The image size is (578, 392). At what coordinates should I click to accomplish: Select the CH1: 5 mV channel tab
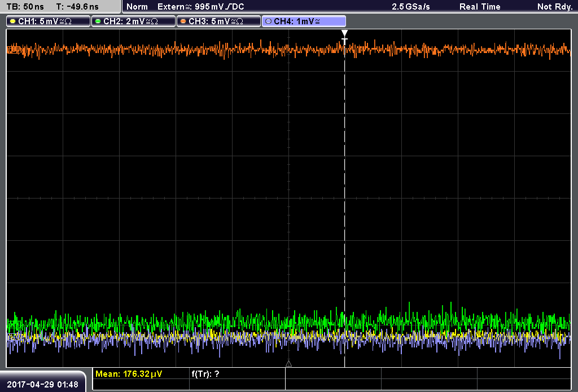pyautogui.click(x=49, y=21)
